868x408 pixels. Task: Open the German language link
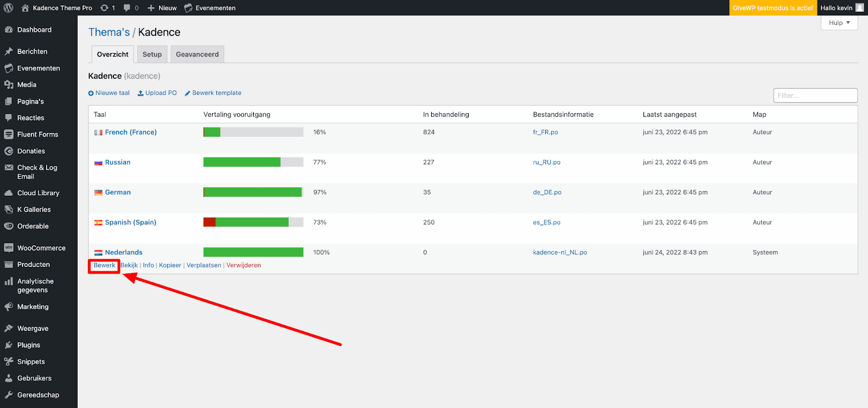tap(118, 193)
